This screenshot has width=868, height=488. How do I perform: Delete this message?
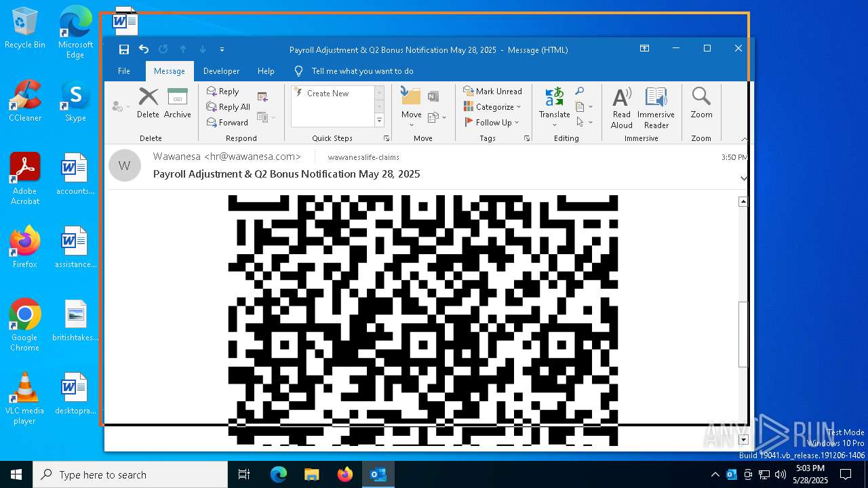148,103
